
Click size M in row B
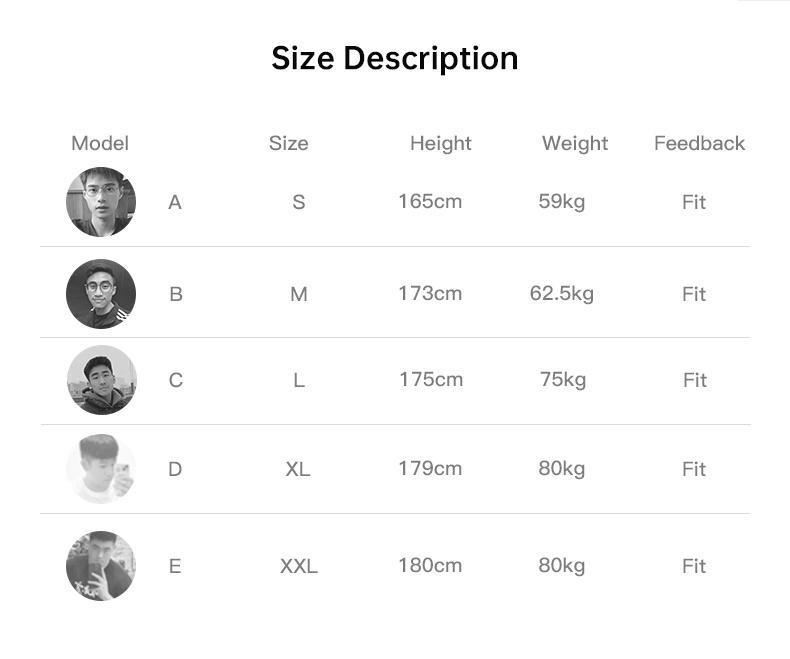(x=298, y=294)
